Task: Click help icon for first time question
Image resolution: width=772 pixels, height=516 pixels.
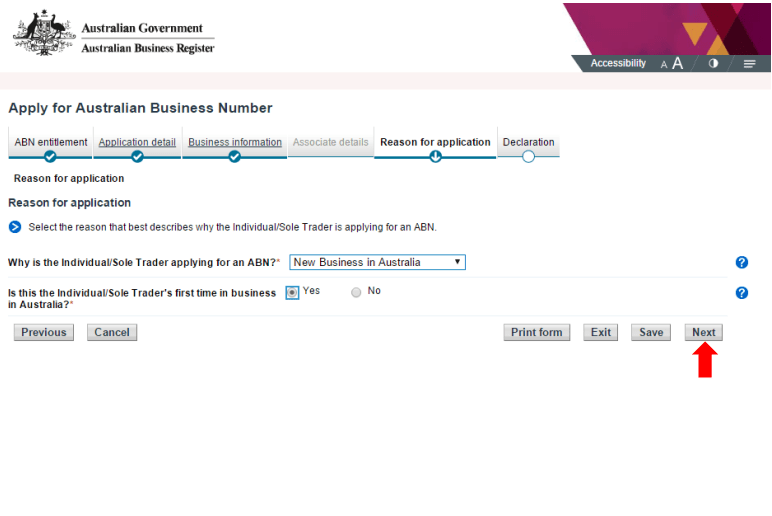Action: (x=742, y=293)
